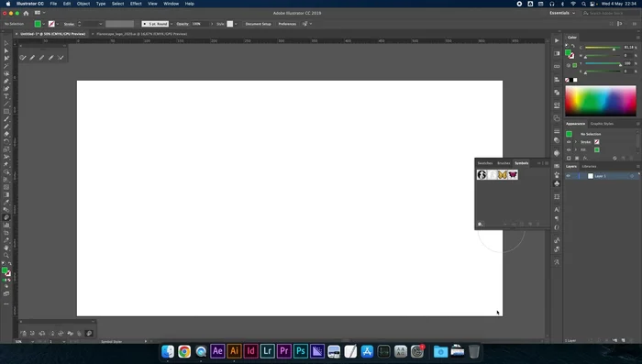The height and width of the screenshot is (364, 642).
Task: Switch to the Brushes tab
Action: point(504,163)
